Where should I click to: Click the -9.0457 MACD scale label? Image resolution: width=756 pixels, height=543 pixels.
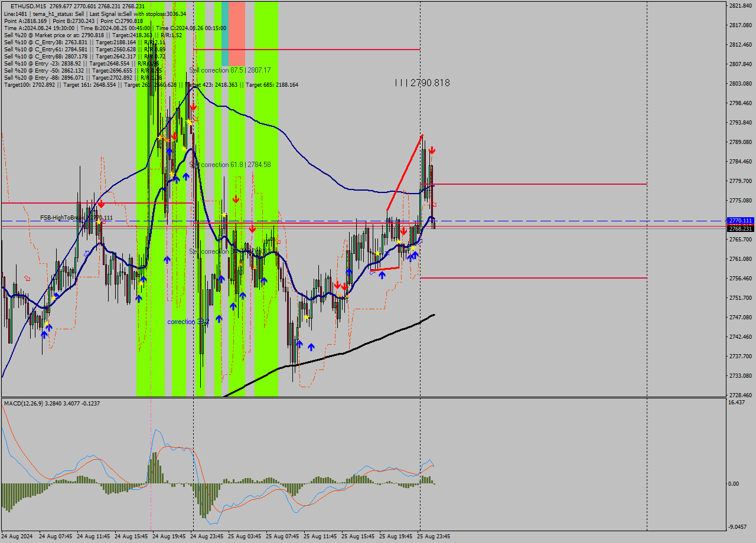tap(738, 528)
